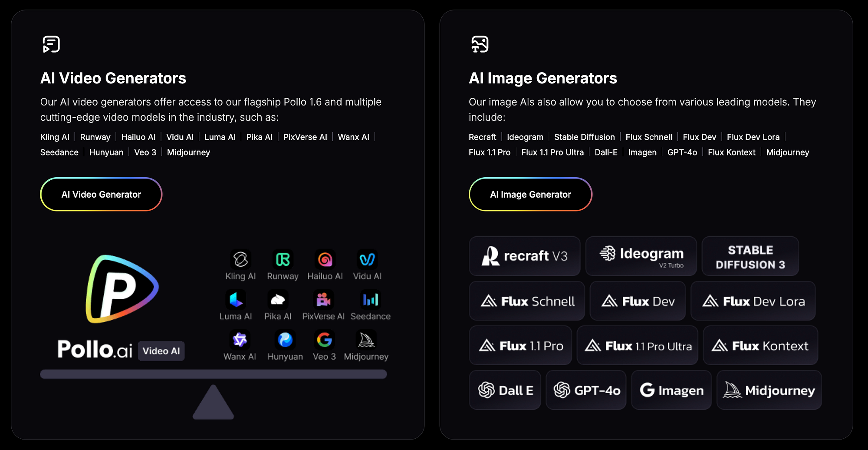Image resolution: width=868 pixels, height=450 pixels.
Task: Pick the Vidu AI icon in the logo grid
Action: click(x=367, y=259)
